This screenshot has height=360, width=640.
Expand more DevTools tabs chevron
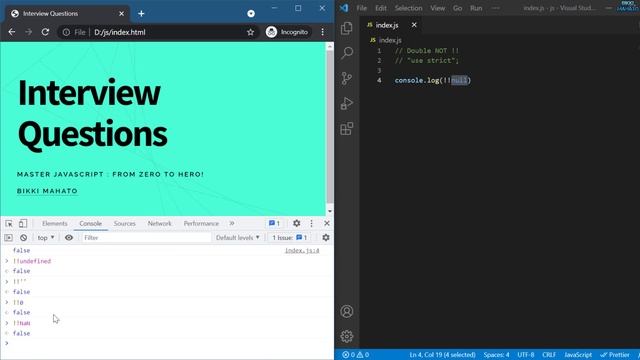(232, 223)
